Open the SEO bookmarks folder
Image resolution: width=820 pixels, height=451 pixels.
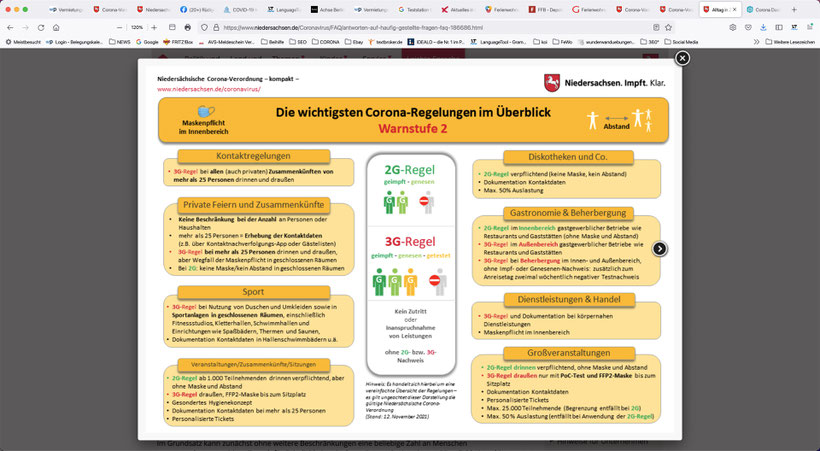click(298, 42)
